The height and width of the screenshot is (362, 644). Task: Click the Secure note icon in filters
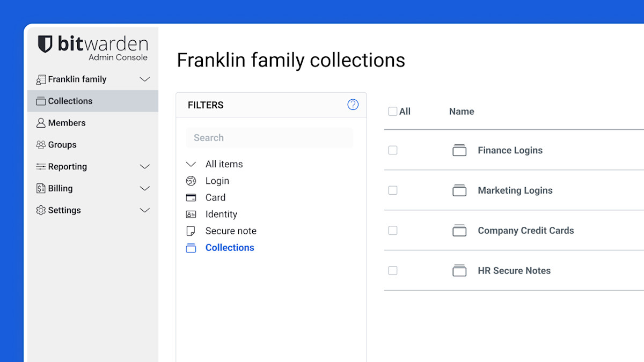[x=191, y=231]
